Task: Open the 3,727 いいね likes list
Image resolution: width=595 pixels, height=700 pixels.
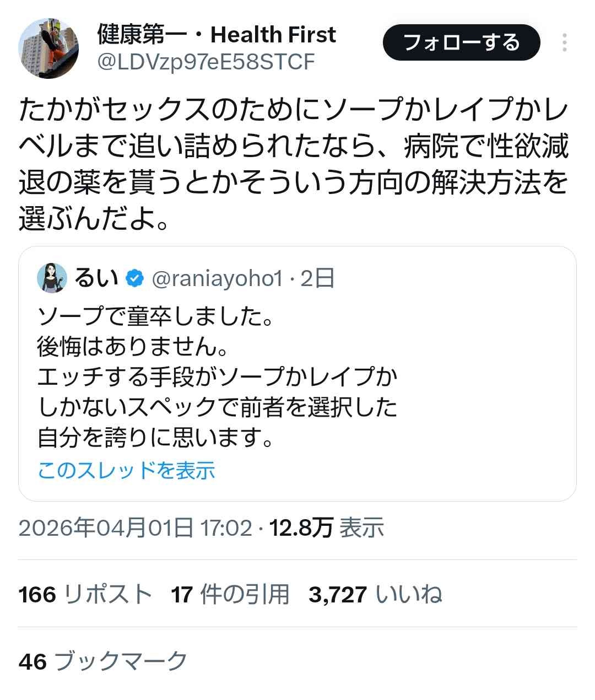Action: (375, 595)
